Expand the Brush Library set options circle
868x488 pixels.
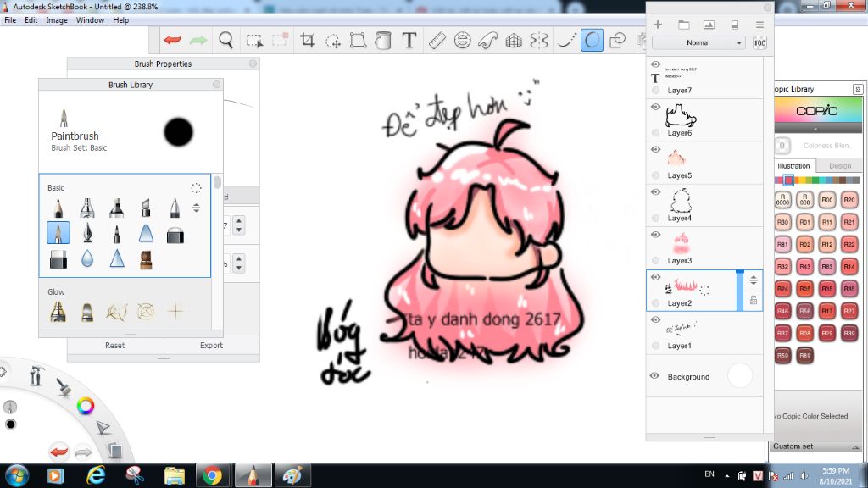click(196, 188)
